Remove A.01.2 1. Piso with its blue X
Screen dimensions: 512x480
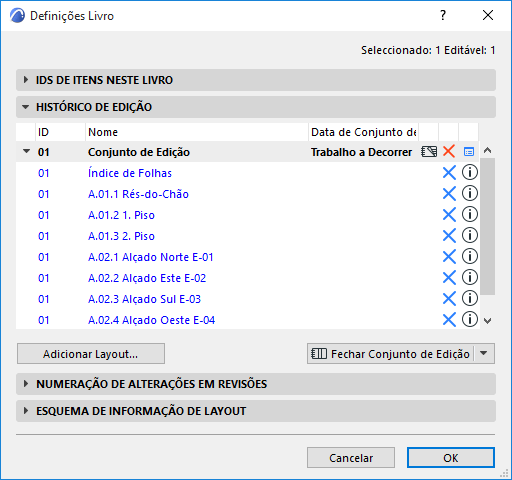point(449,215)
